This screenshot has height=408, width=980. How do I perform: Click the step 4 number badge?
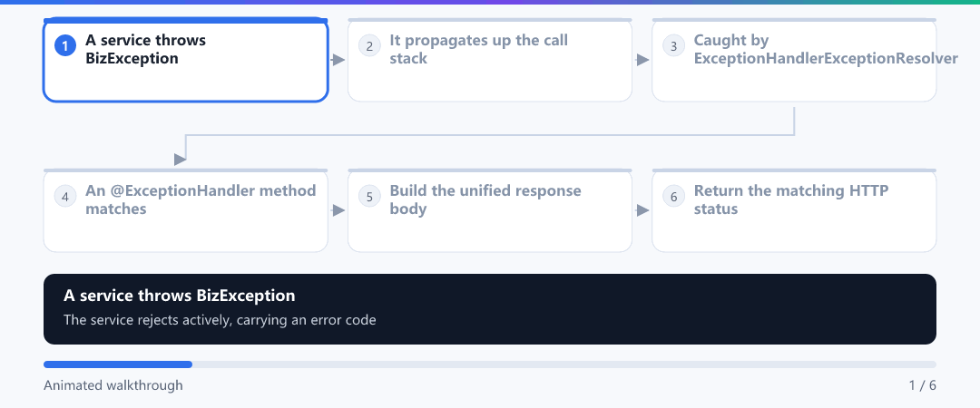pyautogui.click(x=65, y=196)
